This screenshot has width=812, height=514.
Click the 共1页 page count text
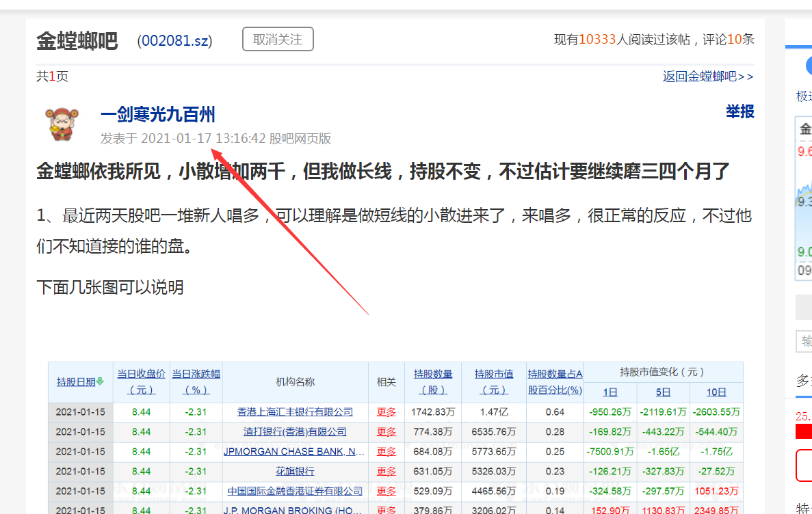pyautogui.click(x=52, y=77)
